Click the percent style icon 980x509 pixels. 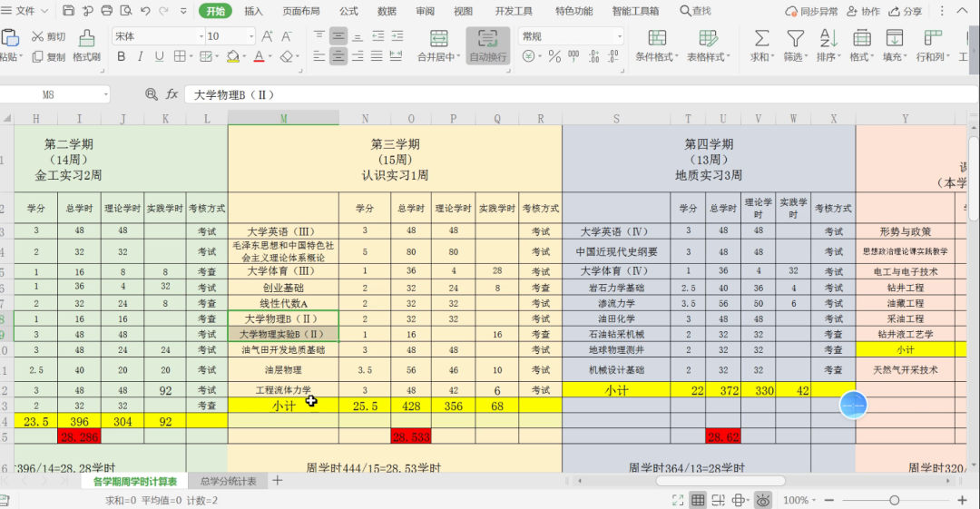point(553,56)
